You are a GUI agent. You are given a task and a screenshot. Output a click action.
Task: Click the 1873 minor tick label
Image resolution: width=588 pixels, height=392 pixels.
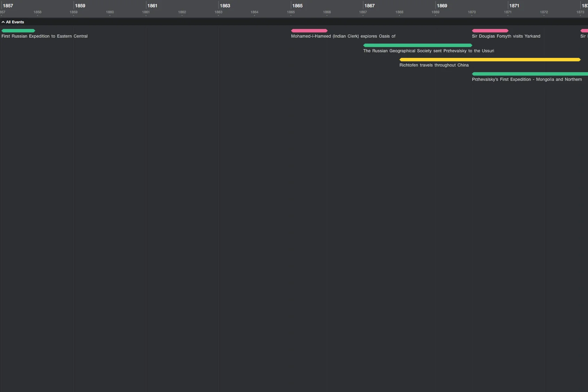(x=580, y=12)
